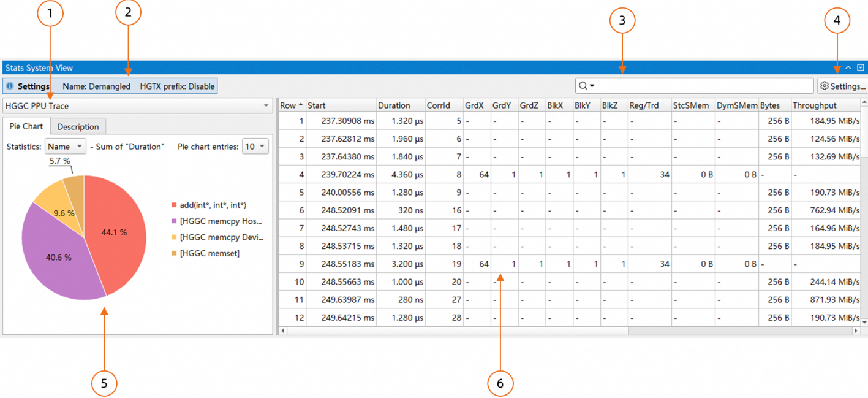Select Throughput cell 124.56 MiB/s
Screen dimensions: 868x398
point(825,139)
